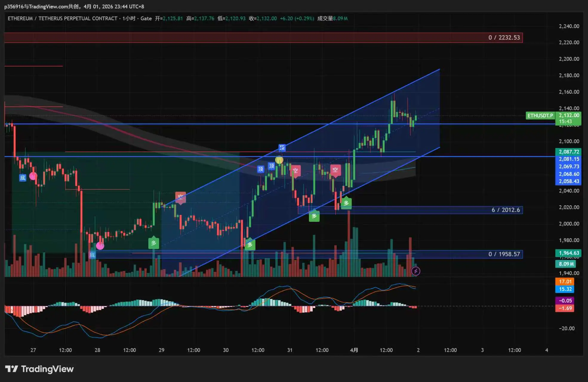Click the green 2,087.72 price axis label
Image resolution: width=588 pixels, height=382 pixels.
(569, 152)
